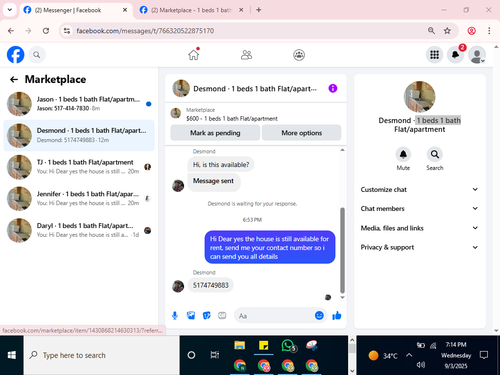Bookmark this page with the star icon
The height and width of the screenshot is (375, 500).
(x=447, y=31)
